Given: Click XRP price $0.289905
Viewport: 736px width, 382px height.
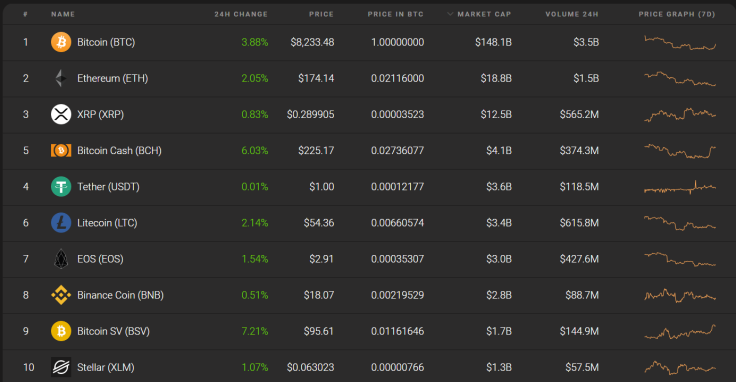Looking at the screenshot, I should tap(311, 115).
